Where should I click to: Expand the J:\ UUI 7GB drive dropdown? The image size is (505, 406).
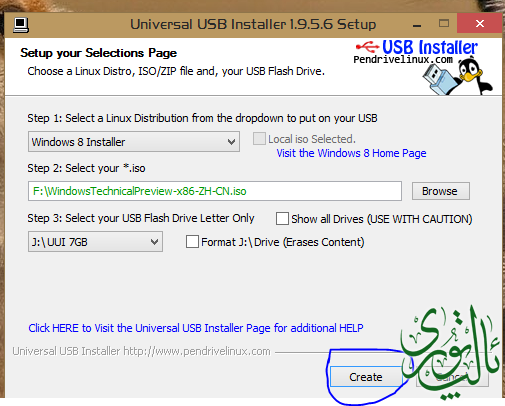pyautogui.click(x=95, y=242)
